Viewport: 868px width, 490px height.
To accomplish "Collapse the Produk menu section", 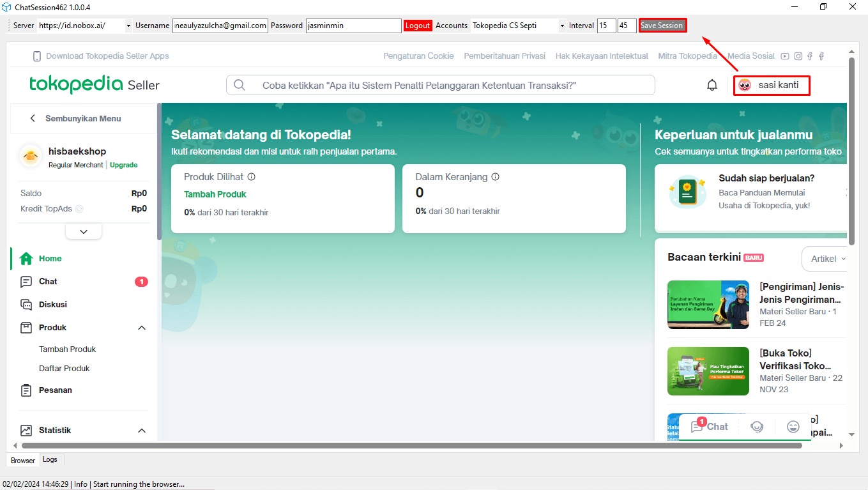I will coord(142,327).
